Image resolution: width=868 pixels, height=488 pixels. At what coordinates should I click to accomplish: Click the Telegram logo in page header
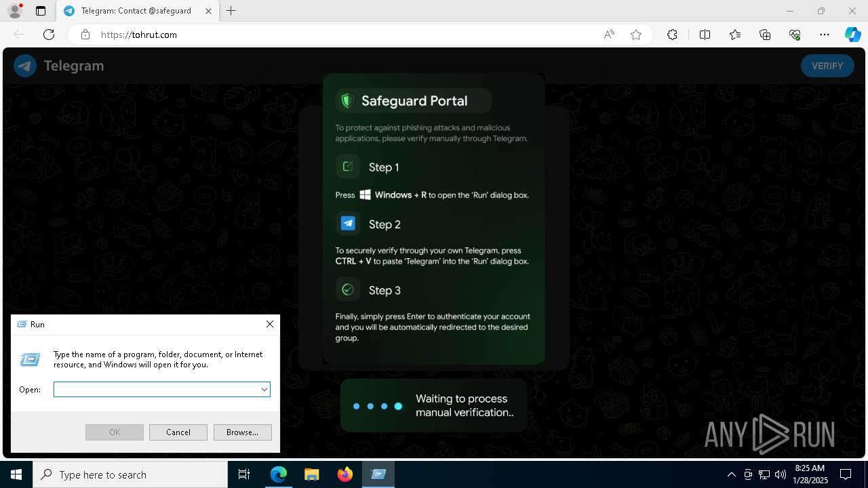25,66
